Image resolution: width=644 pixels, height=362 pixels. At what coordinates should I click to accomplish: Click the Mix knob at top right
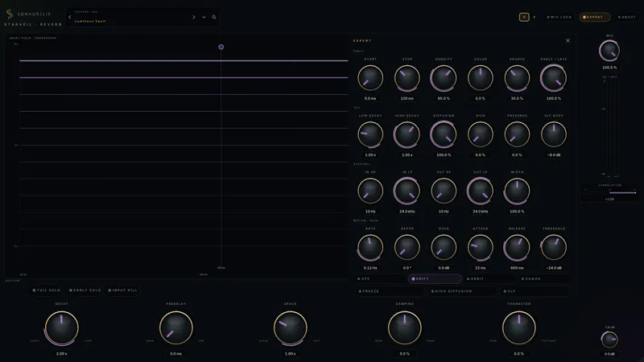[x=609, y=51]
